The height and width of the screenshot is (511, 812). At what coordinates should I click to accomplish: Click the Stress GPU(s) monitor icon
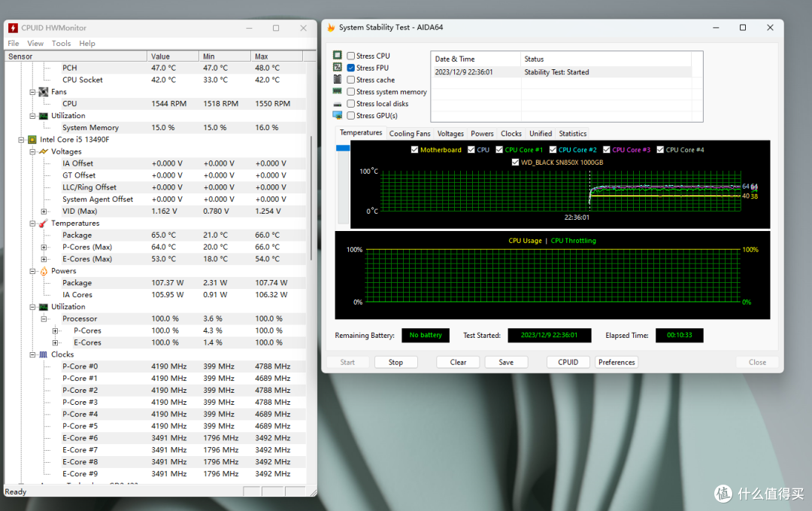pos(338,115)
